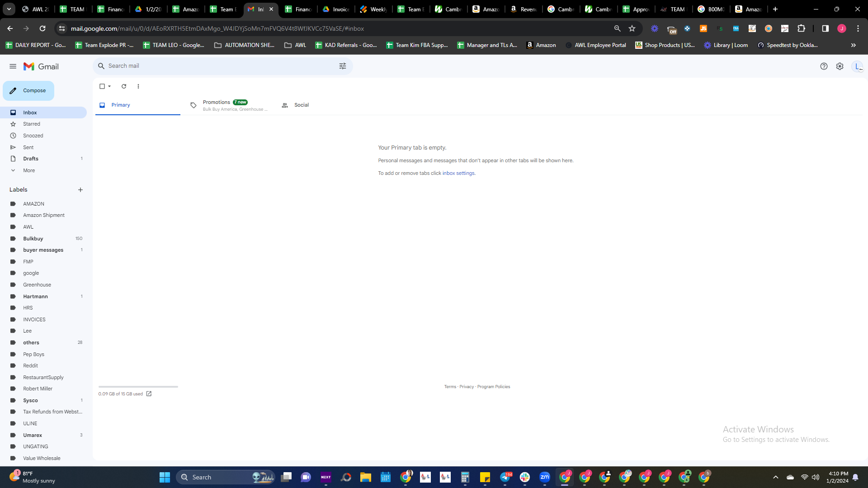Screen dimensions: 868x488
Task: Open Gmail Settings gear
Action: click(840, 66)
